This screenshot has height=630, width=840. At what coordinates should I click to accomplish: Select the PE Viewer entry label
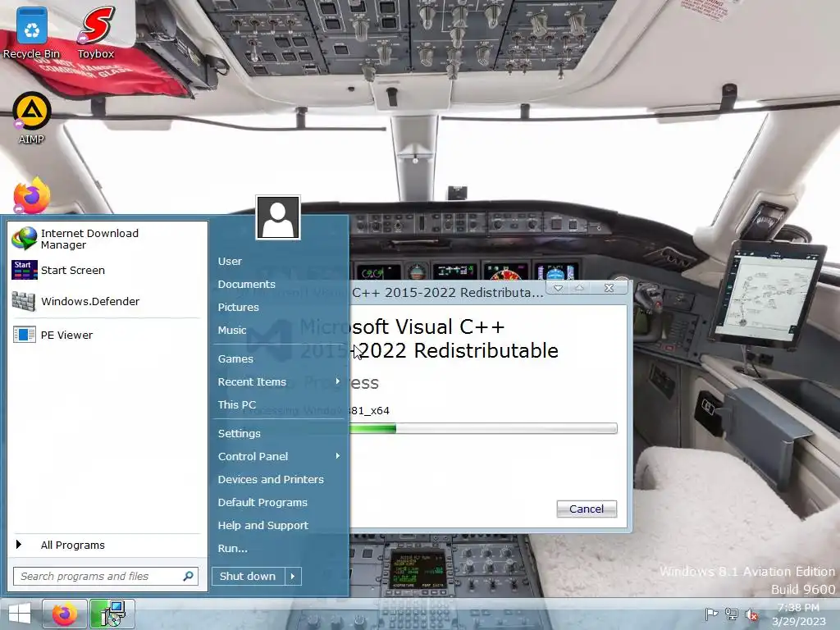(66, 335)
